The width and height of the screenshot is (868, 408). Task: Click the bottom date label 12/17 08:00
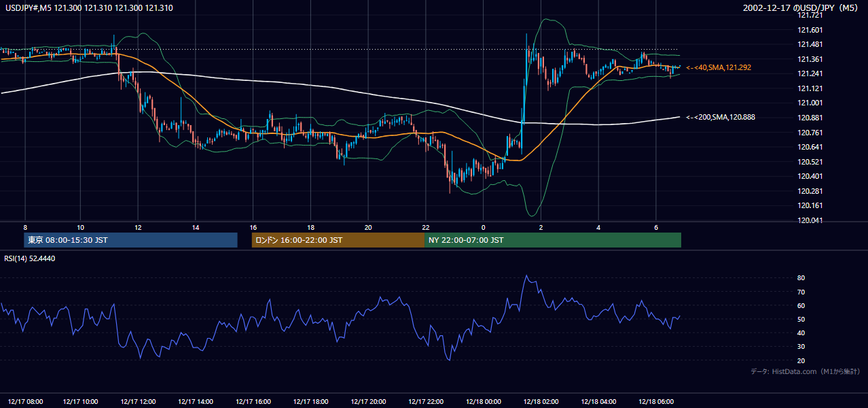24,401
